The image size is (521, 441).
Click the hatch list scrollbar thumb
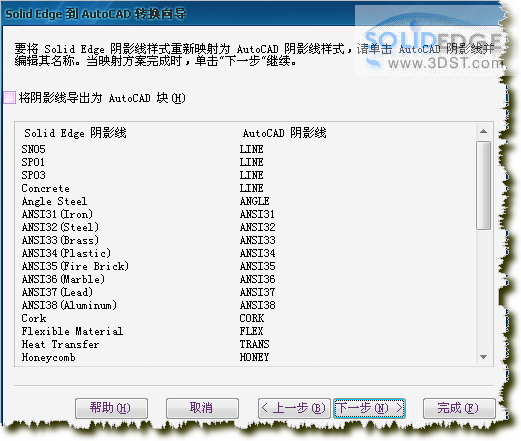[x=483, y=185]
